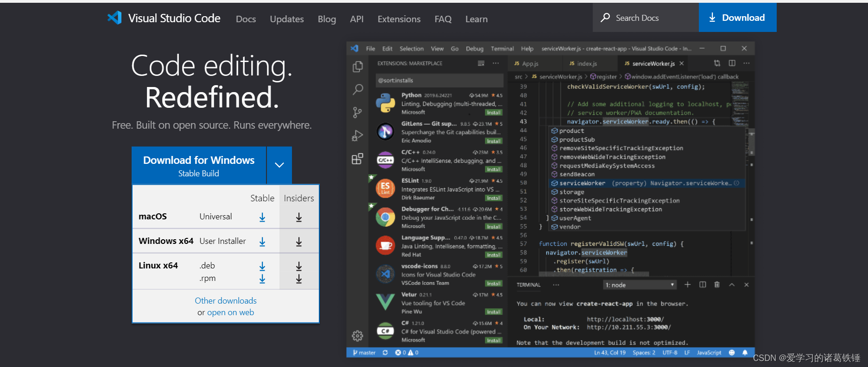Click Download for Windows Stable Build

pos(199,166)
